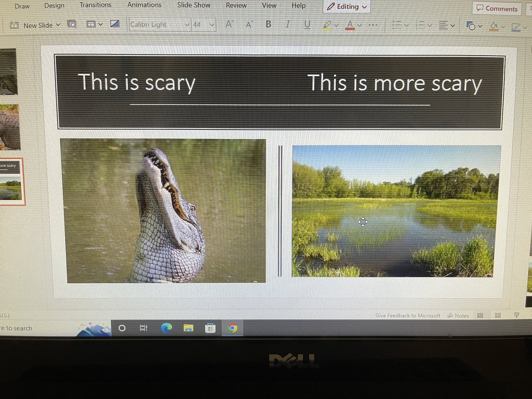Expand the font color dropdown arrow
This screenshot has width=532, height=399.
[x=360, y=26]
